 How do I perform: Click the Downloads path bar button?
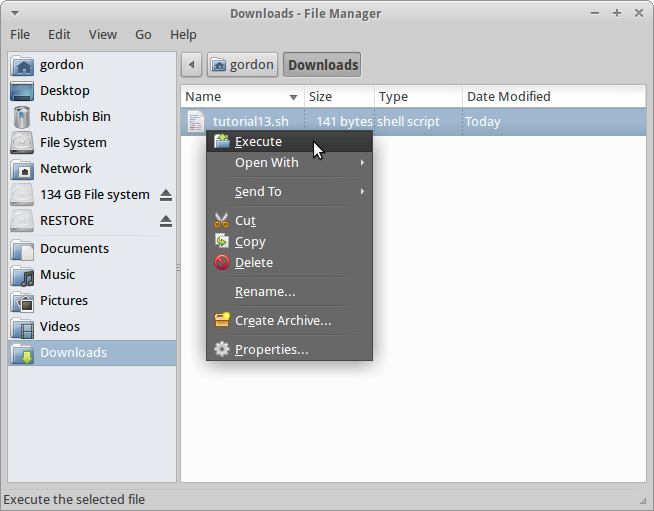[322, 65]
